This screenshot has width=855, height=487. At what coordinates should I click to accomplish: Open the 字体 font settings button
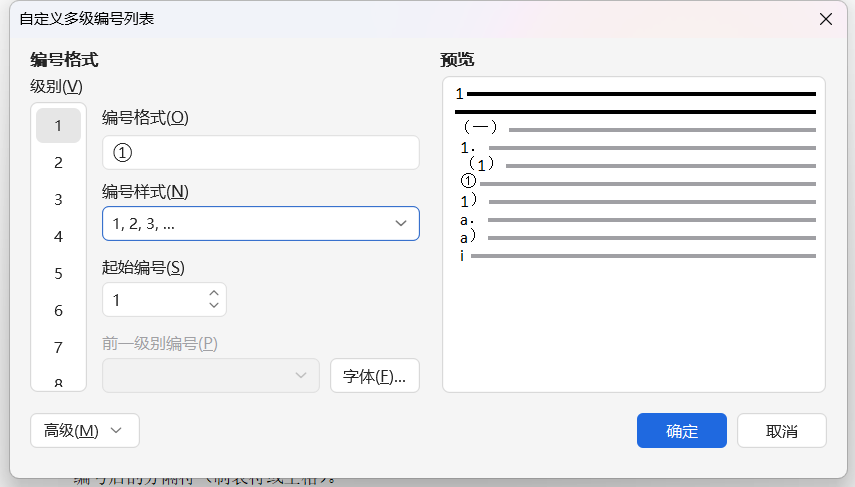(x=374, y=376)
